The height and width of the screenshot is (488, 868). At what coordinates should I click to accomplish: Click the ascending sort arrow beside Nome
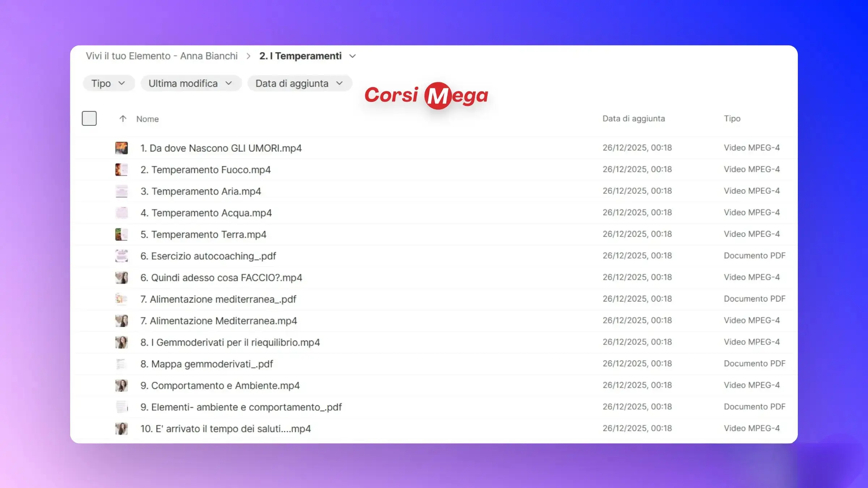[x=123, y=119]
